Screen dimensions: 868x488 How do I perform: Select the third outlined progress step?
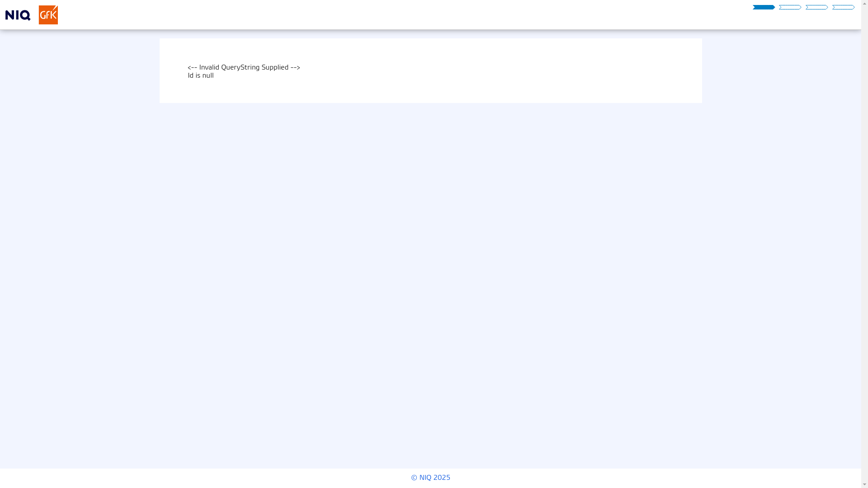pyautogui.click(x=816, y=7)
